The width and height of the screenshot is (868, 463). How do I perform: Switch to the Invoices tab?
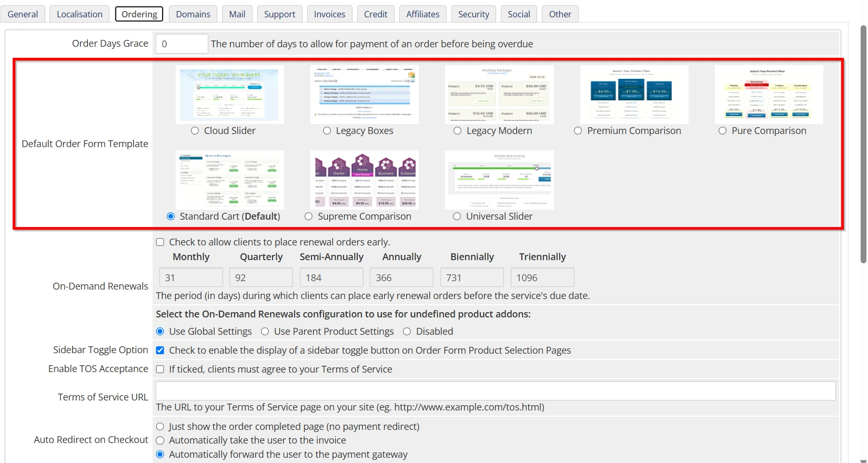[330, 14]
